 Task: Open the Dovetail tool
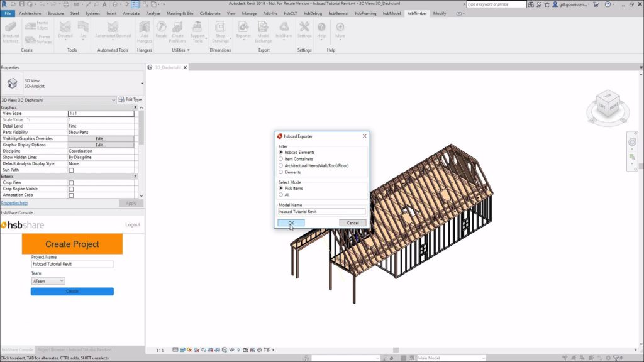(x=65, y=31)
